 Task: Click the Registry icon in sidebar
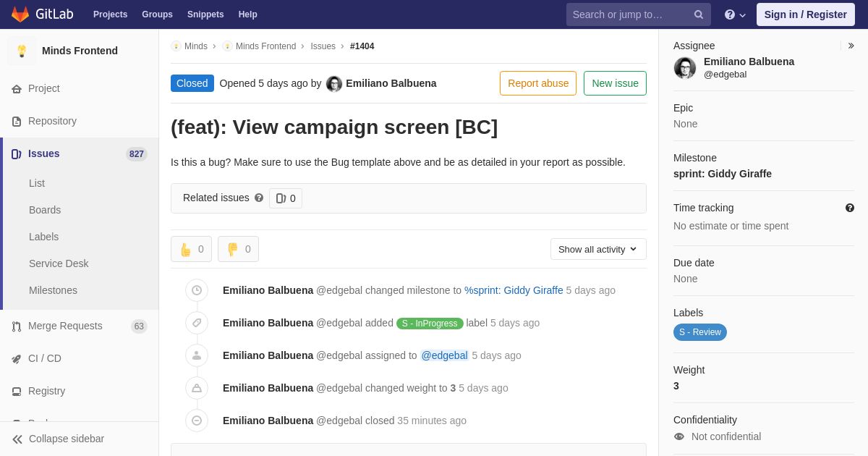tap(16, 392)
